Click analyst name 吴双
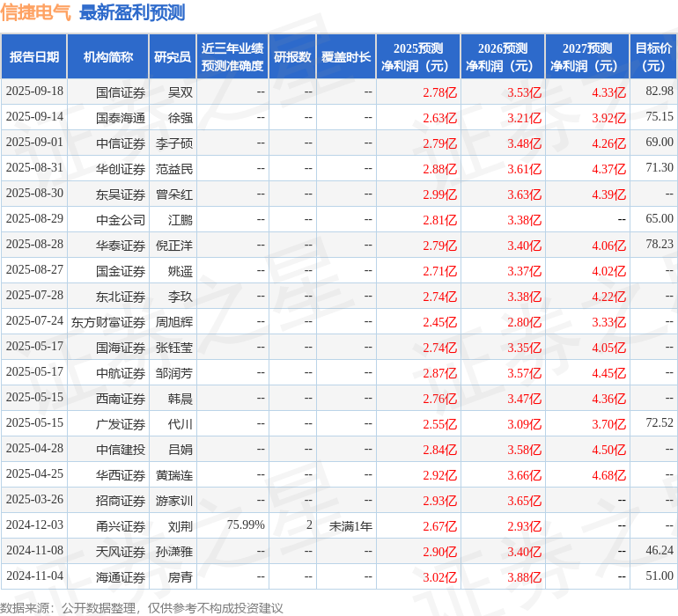Viewport: 678px width, 616px height. (x=181, y=92)
